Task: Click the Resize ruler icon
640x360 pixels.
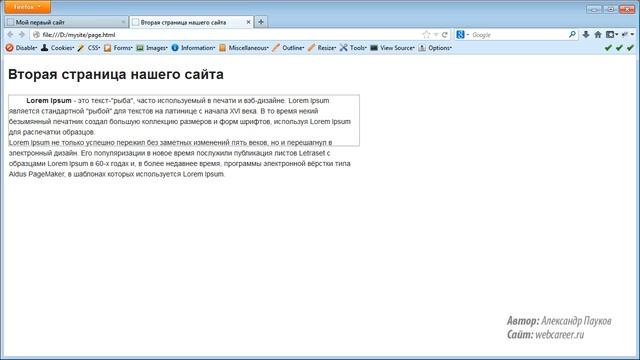Action: pyautogui.click(x=311, y=48)
